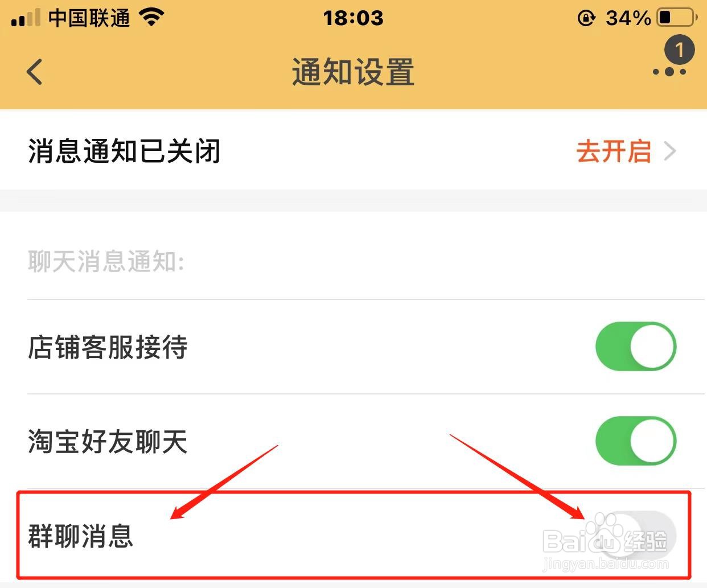Select the 店铺客服接待 label
This screenshot has width=707, height=588.
[x=108, y=347]
